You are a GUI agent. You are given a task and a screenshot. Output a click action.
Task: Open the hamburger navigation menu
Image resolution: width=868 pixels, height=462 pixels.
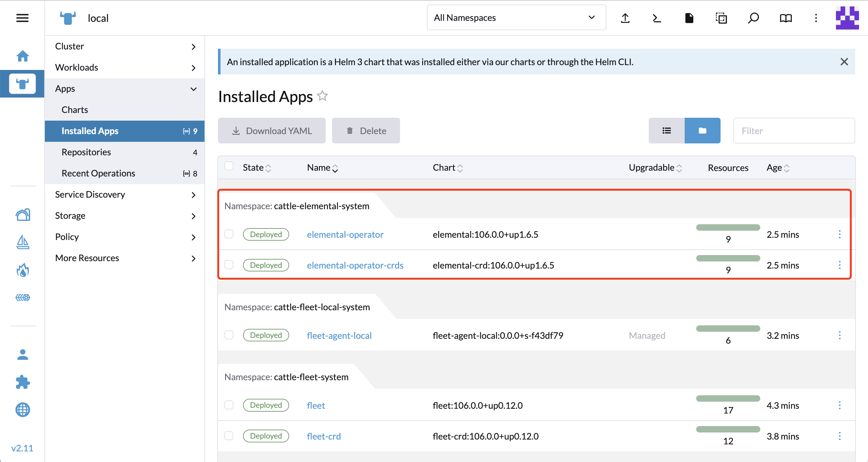pyautogui.click(x=22, y=18)
